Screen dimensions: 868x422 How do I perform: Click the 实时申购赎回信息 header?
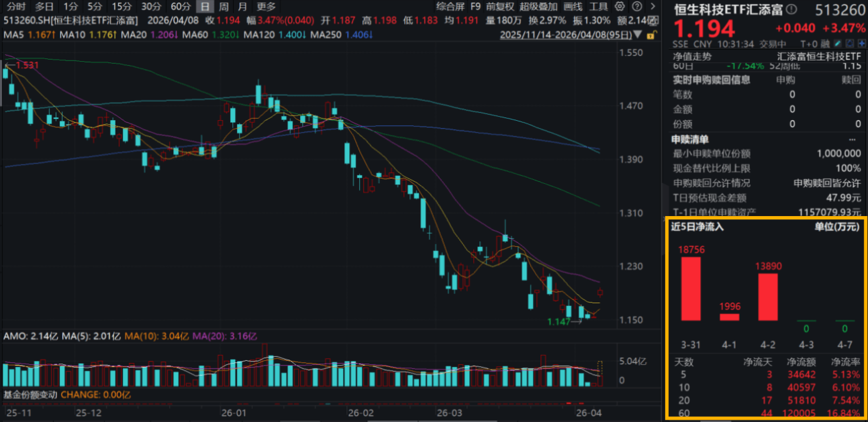point(712,79)
